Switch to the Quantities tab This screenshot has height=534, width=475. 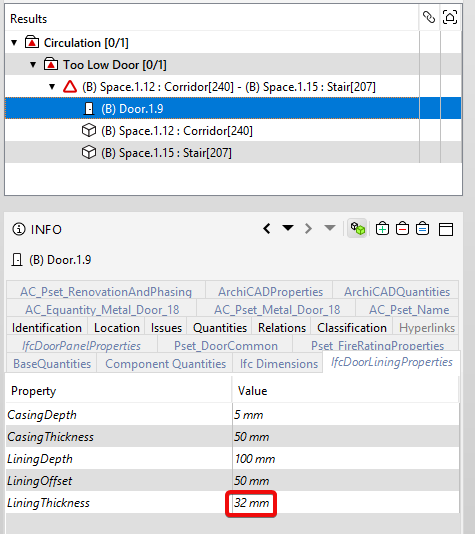(x=220, y=328)
